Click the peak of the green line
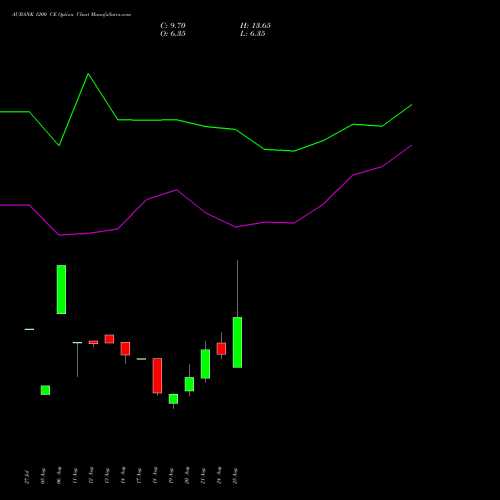 88,74
